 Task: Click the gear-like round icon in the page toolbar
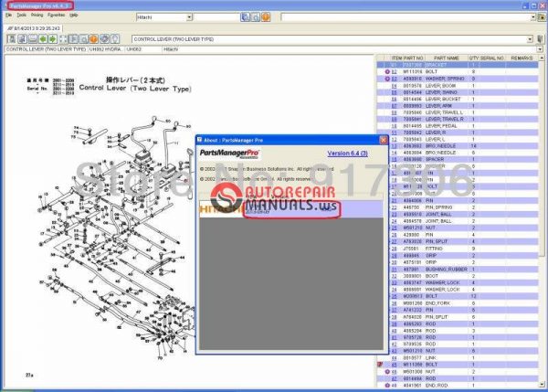click(x=104, y=38)
